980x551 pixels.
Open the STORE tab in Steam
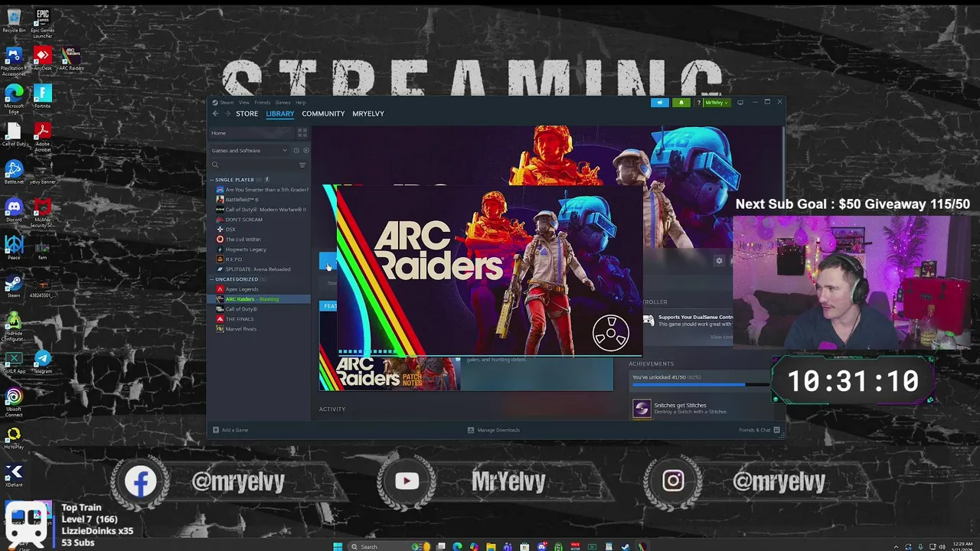[x=247, y=113]
